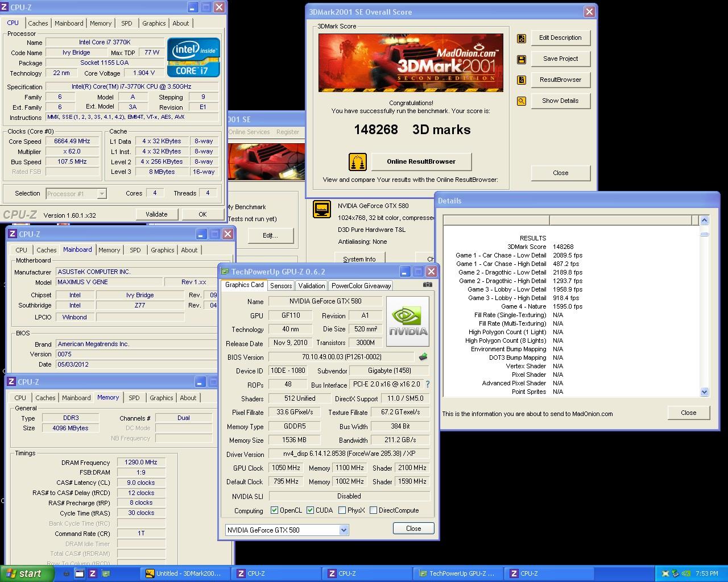Click the yellow Online ResultBrowser icon
Viewport: 728px width, 582px height.
click(x=357, y=162)
